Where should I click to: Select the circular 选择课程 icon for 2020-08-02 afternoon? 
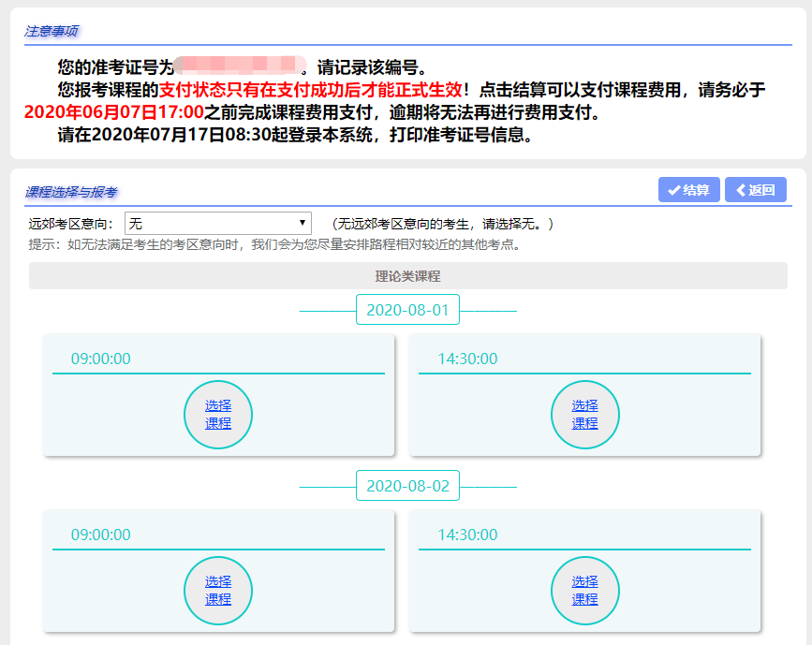(x=585, y=591)
